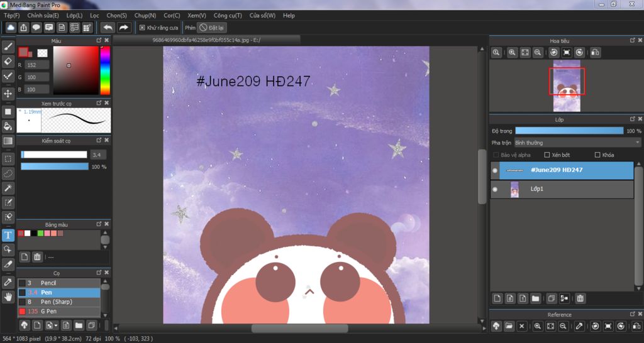Hide the Lớp1 layer
This screenshot has width=644, height=343.
[x=495, y=189]
